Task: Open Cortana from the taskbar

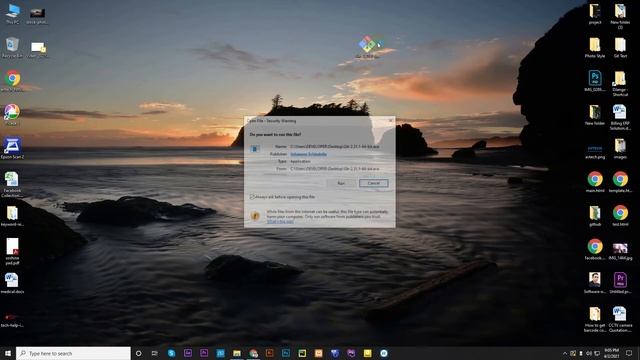Action: [x=138, y=353]
